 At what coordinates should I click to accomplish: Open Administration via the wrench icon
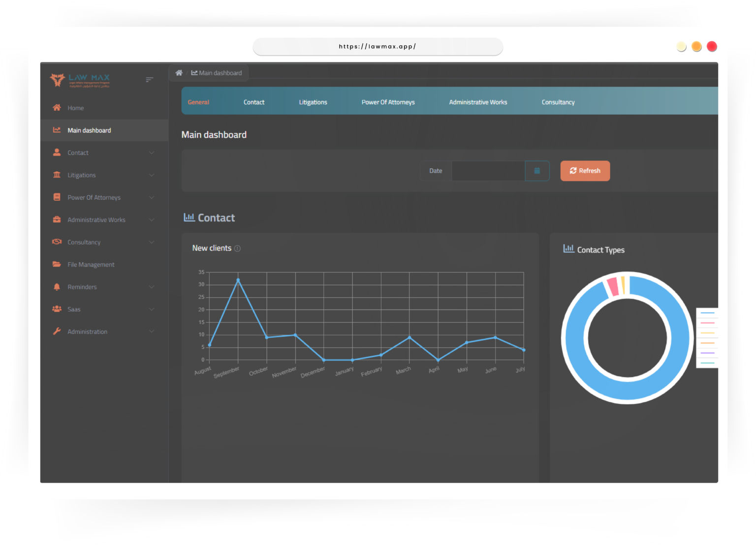[56, 331]
